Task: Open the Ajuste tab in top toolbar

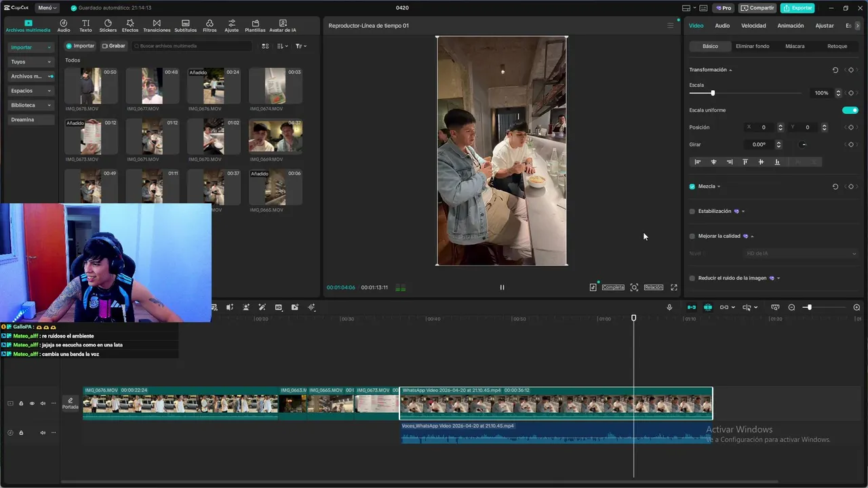Action: tap(232, 26)
